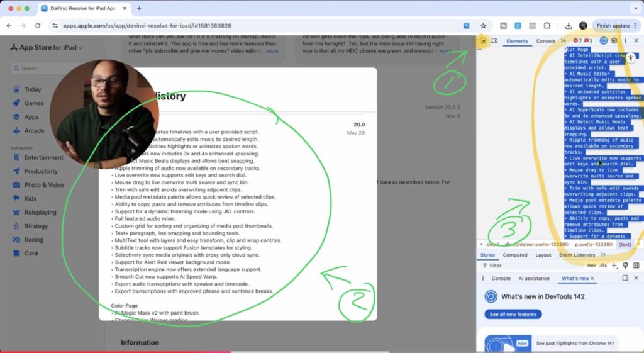This screenshot has width=644, height=353.
Task: Open Chrome tab search dropdown arrow
Action: (636, 8)
